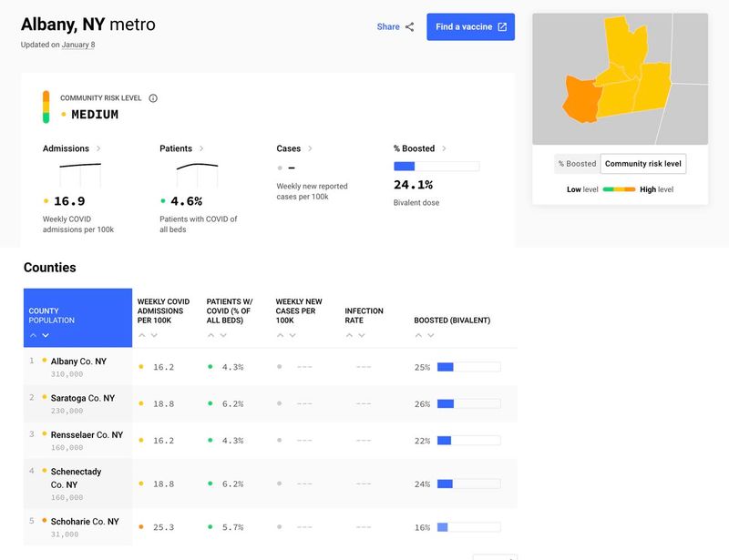The image size is (729, 560).
Task: Click Weekly New Cases column header
Action: 299,311
